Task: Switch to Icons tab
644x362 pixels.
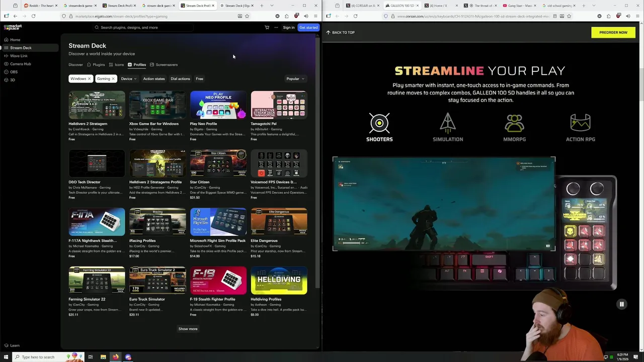Action: coord(117,64)
